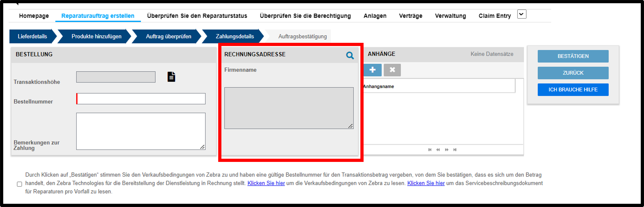Click the ZURÜCK button
This screenshot has width=644, height=207.
[573, 73]
